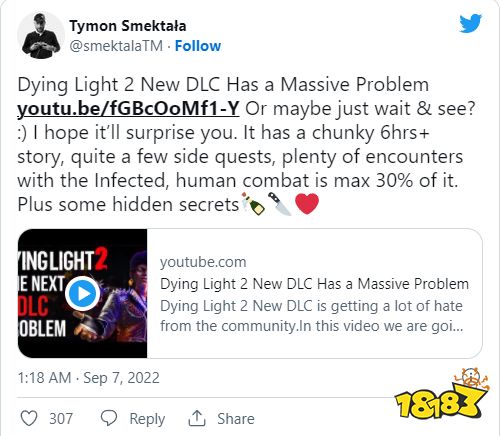The image size is (502, 436).
Task: Play the embedded YouTube video
Action: tap(83, 293)
